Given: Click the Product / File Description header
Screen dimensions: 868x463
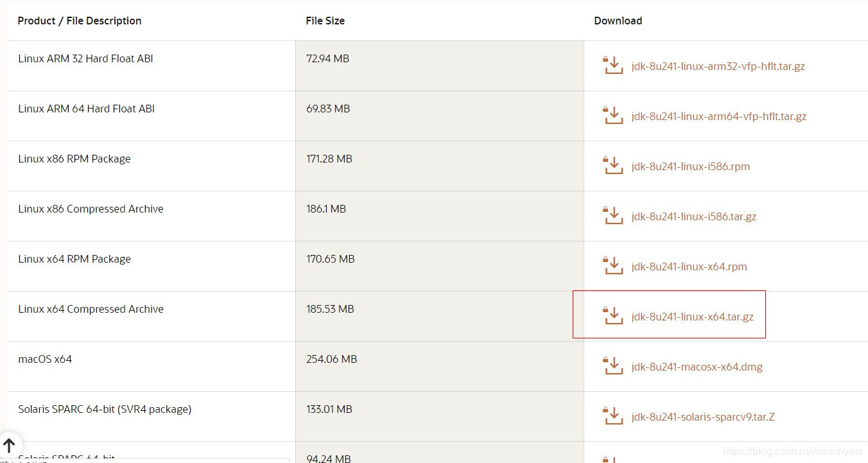Looking at the screenshot, I should (x=80, y=21).
